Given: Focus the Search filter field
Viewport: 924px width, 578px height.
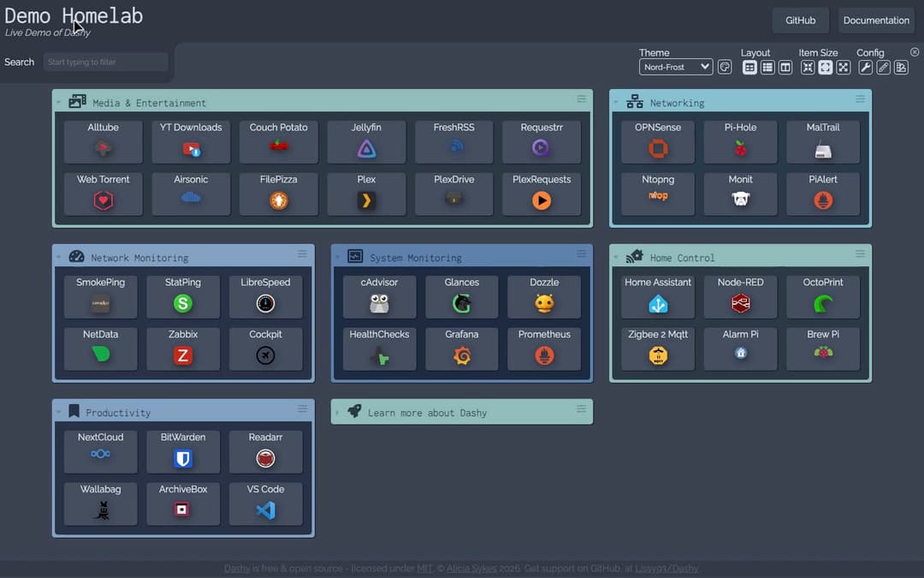Looking at the screenshot, I should [105, 62].
